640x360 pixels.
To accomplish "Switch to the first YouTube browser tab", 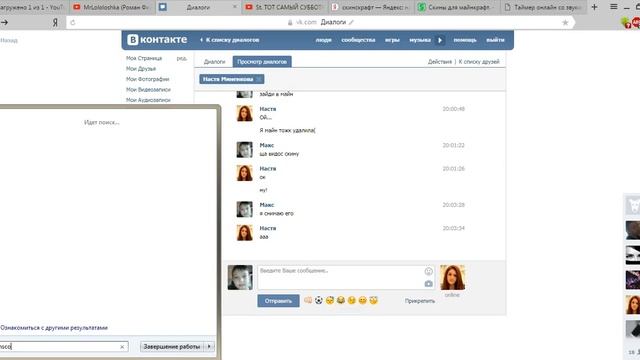I will point(33,7).
